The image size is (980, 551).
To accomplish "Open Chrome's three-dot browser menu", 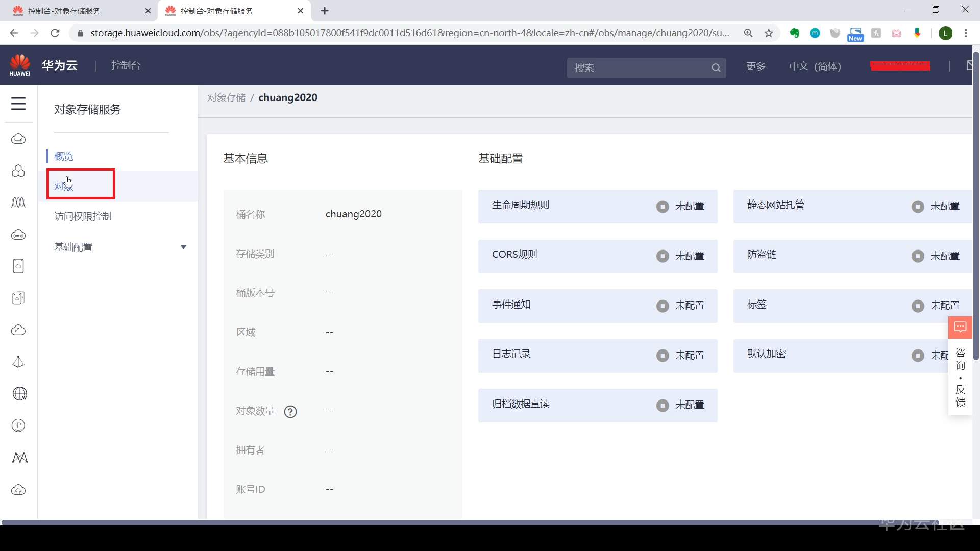I will (966, 33).
